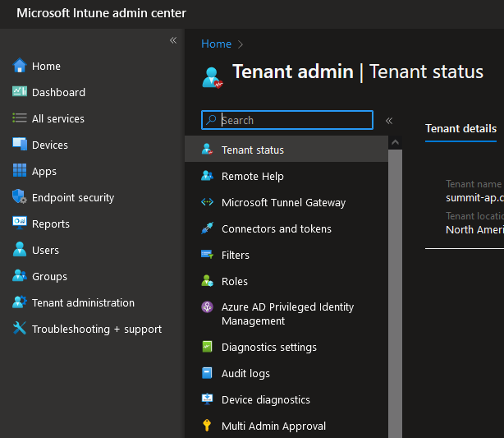Click the Roles person icon
504x438 pixels.
point(208,280)
